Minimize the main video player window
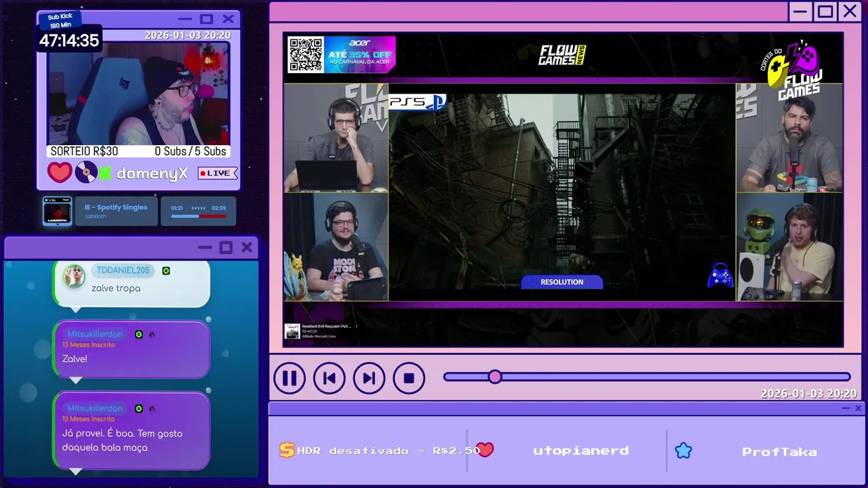Screen dimensions: 868x488 801,11
